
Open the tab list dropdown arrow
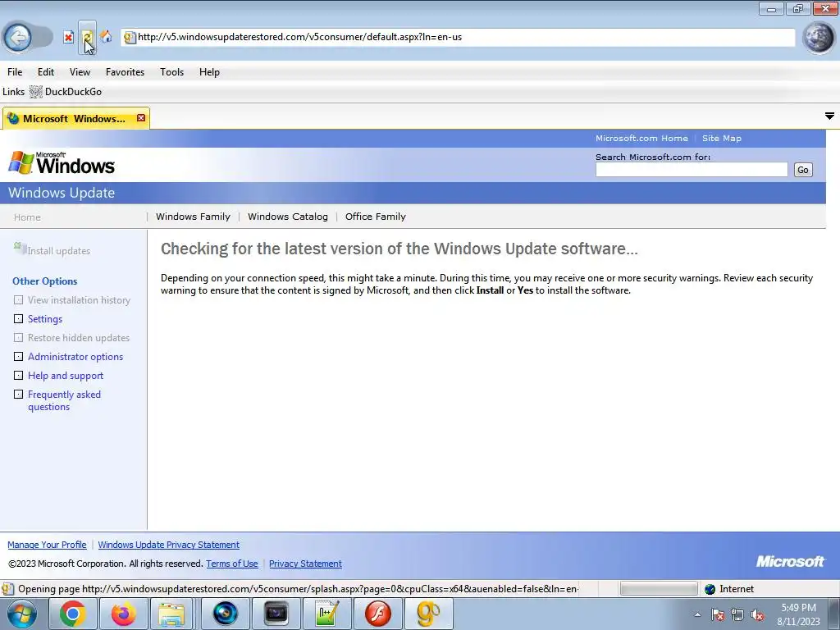829,116
